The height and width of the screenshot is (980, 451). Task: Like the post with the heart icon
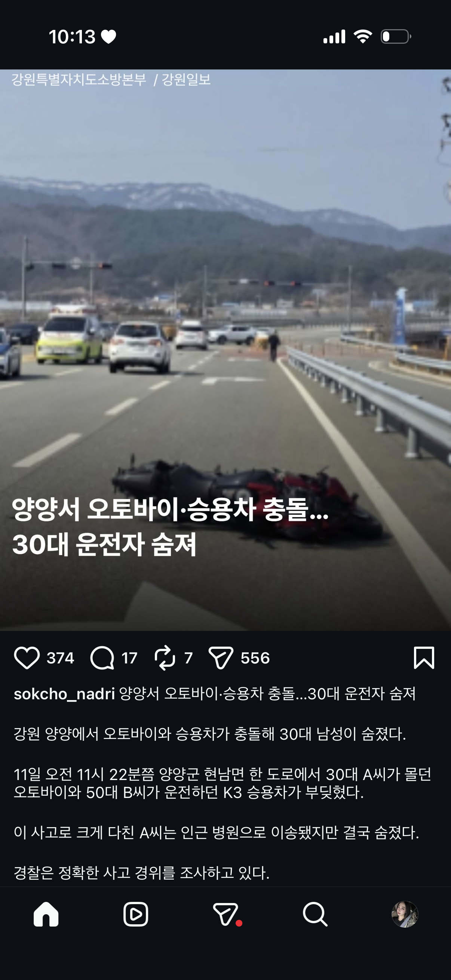(x=27, y=658)
